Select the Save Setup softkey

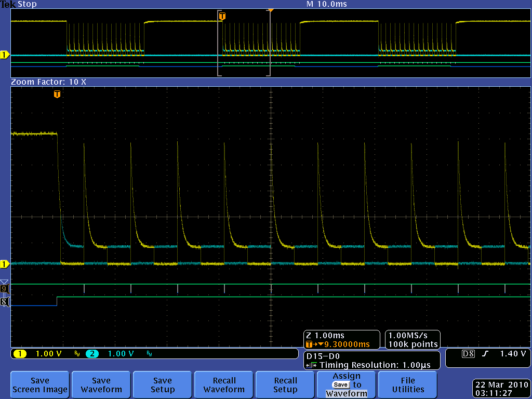[163, 385]
